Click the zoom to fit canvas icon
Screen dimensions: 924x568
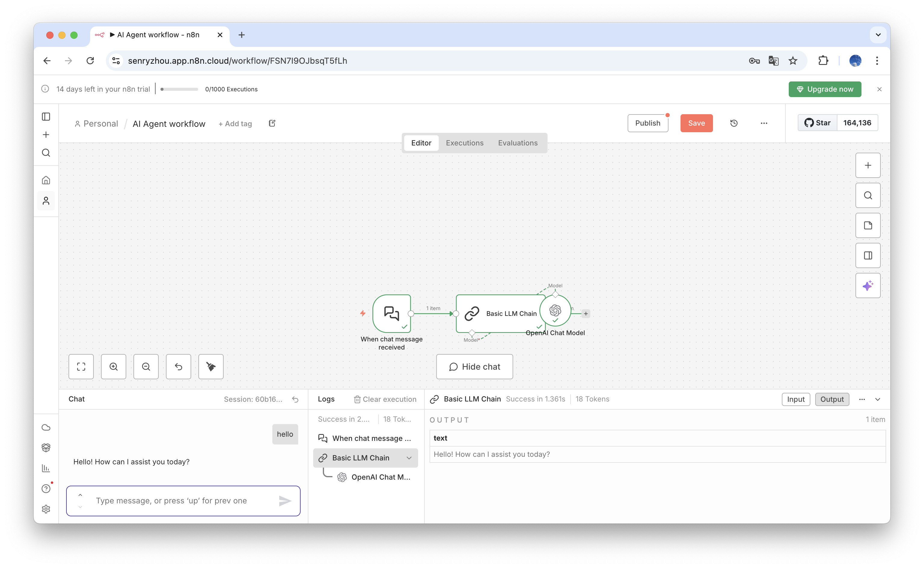point(81,367)
